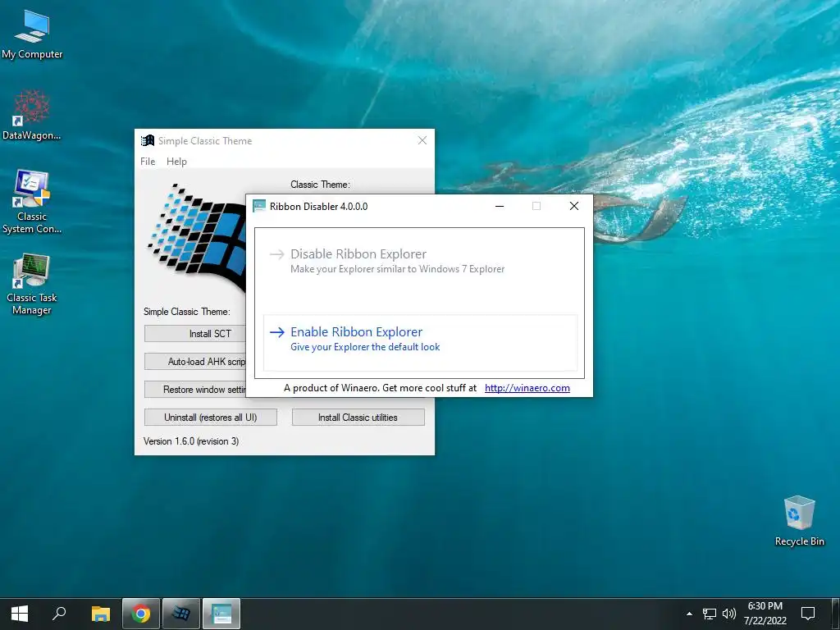Minimize the Ribbon Disabler window
Image resolution: width=840 pixels, height=630 pixels.
[500, 206]
